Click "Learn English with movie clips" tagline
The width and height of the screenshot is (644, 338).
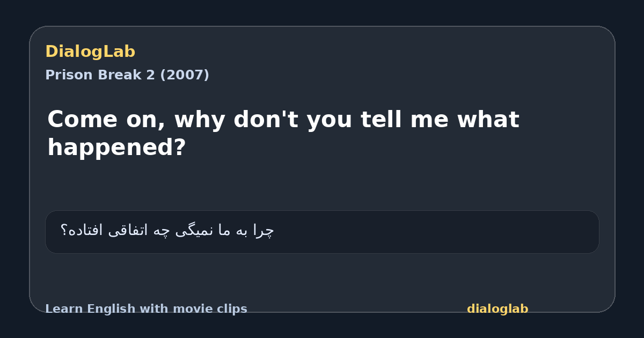[146, 309]
